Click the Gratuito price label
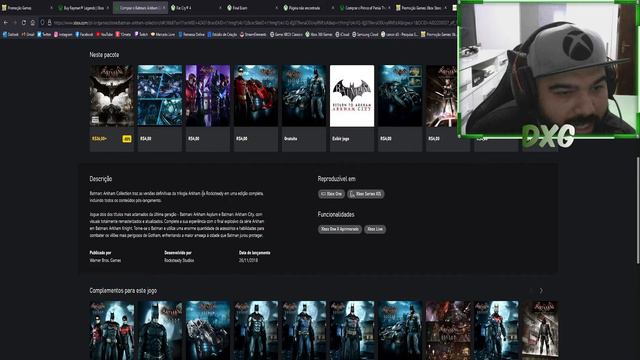640x360 pixels. tap(291, 139)
